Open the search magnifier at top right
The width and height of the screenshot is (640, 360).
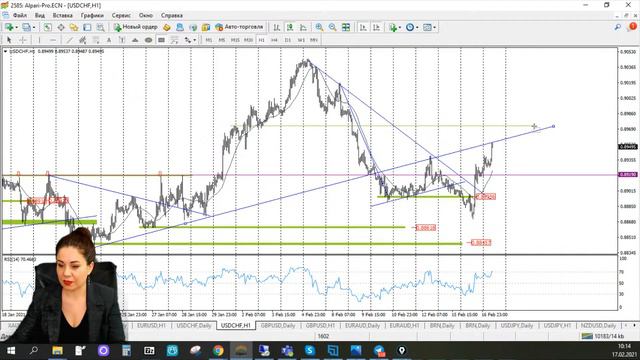point(618,27)
